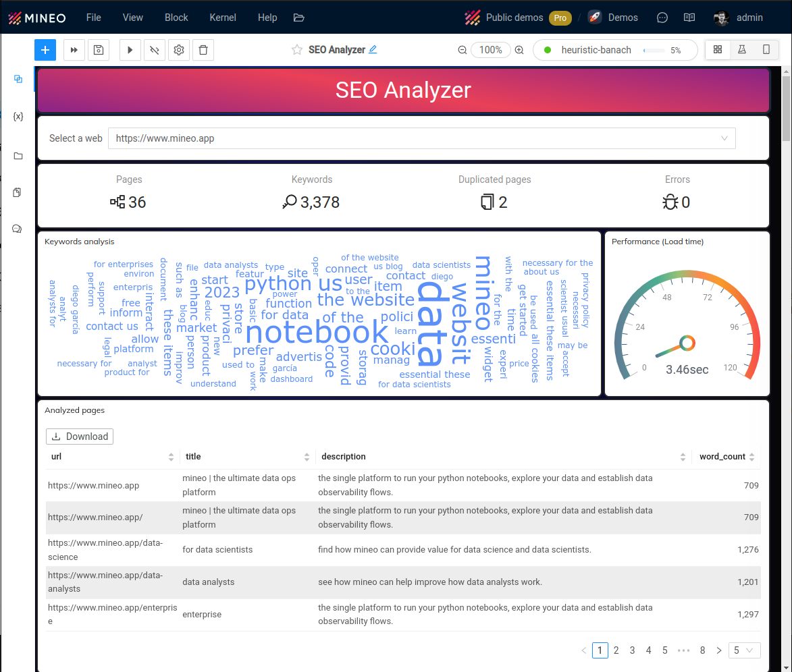Save the notebook with disk icon
Screen dimensions: 792x672
(x=99, y=50)
